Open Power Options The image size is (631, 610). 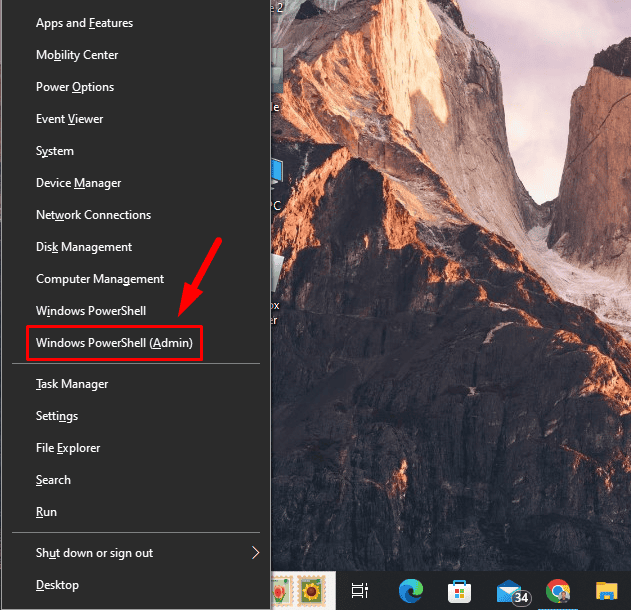(x=75, y=87)
